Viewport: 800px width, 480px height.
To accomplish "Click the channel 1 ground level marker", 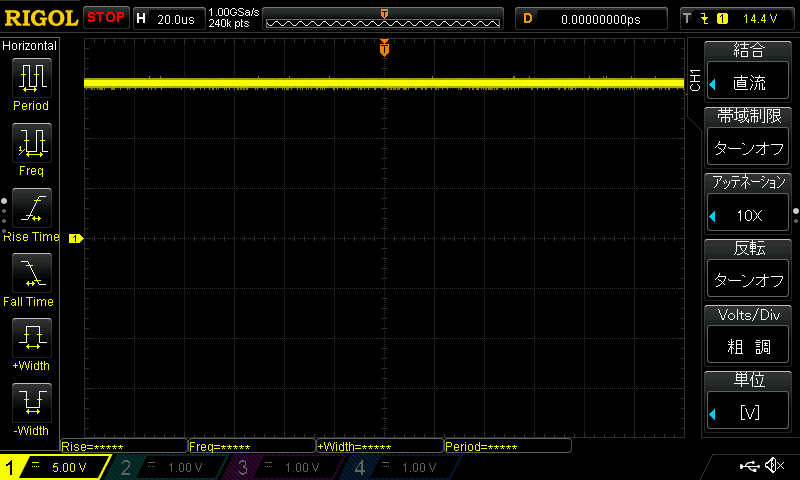I will (76, 238).
